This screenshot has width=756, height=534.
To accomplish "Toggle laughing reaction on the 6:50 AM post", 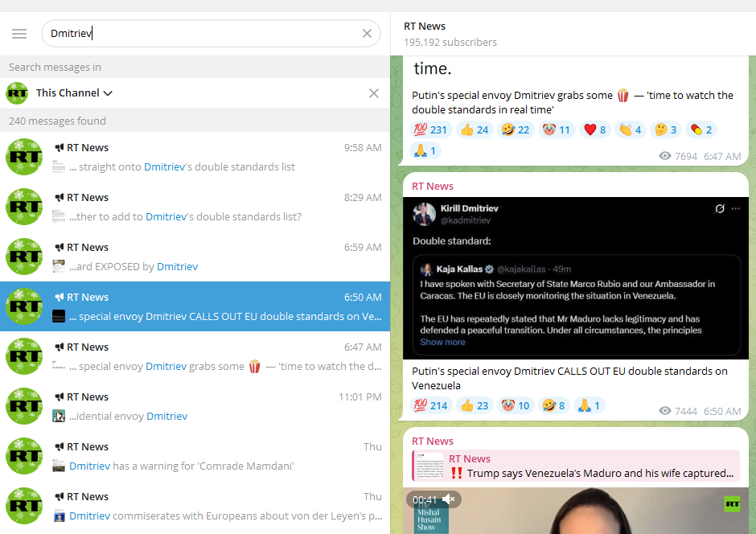I will pyautogui.click(x=553, y=406).
